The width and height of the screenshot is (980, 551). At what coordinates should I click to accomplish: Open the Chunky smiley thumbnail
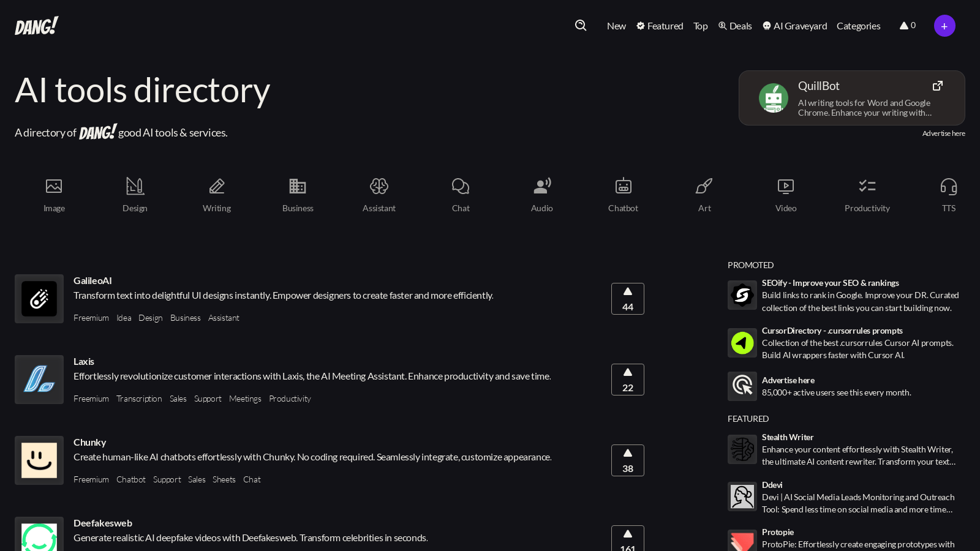click(39, 460)
